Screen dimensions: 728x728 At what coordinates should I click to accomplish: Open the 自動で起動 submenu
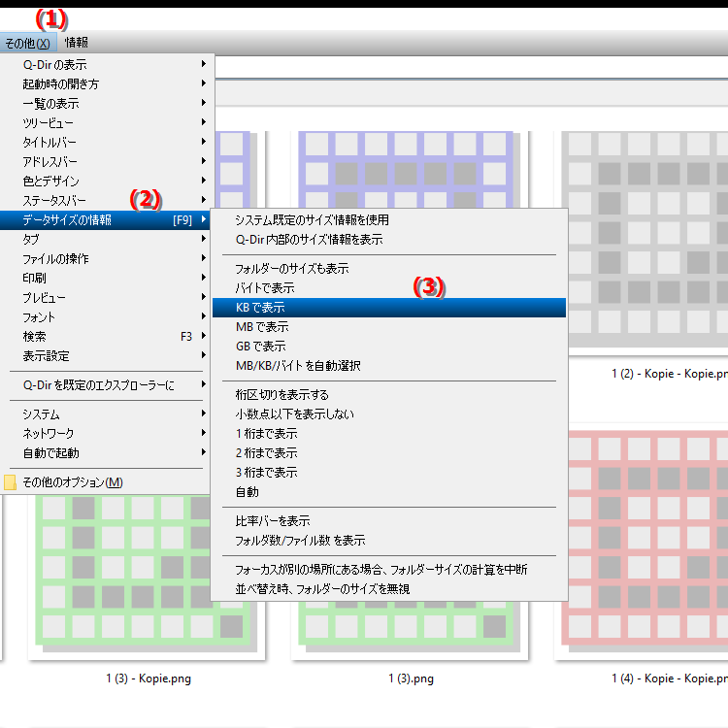pos(106,453)
